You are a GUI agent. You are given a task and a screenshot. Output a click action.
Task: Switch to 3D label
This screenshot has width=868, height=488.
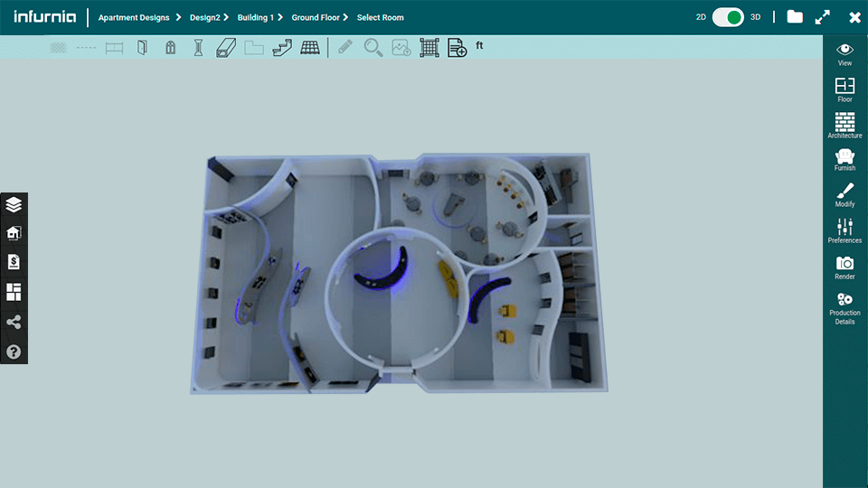coord(756,17)
